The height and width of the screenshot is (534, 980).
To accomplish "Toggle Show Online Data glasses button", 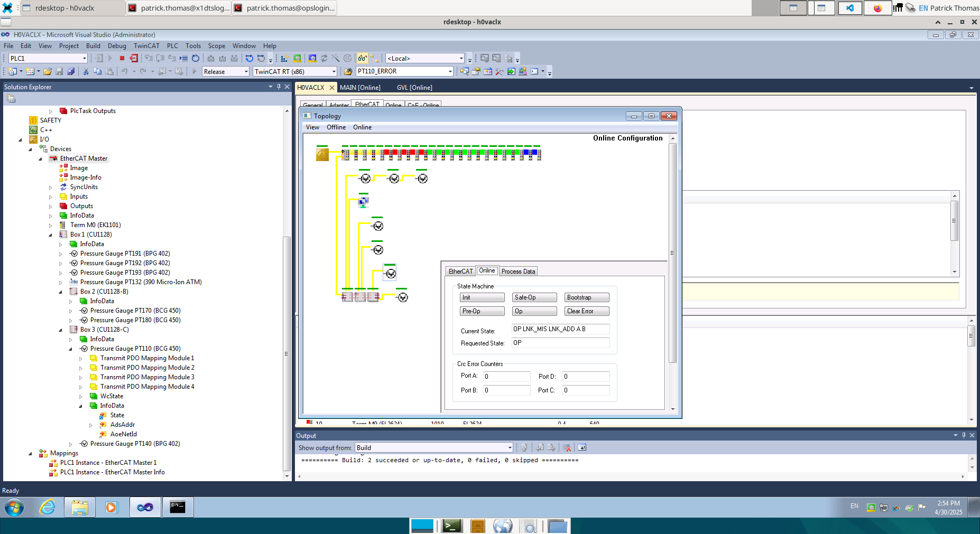I will (362, 58).
